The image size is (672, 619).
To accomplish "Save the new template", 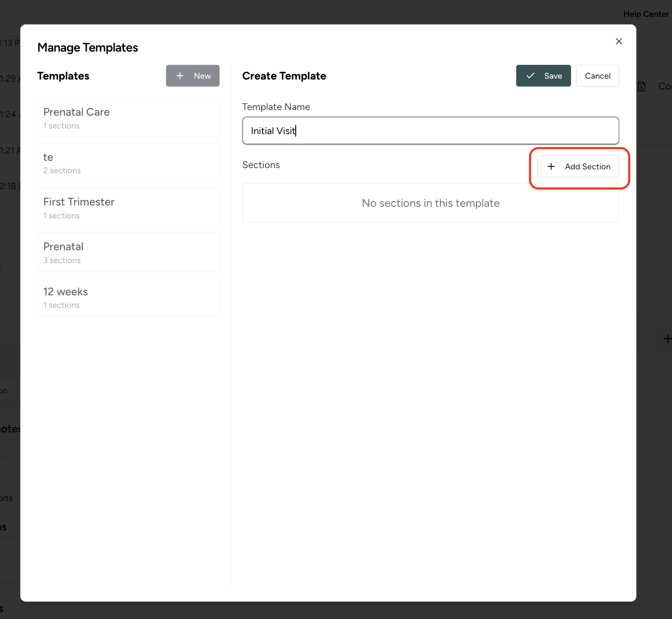I will coord(544,76).
